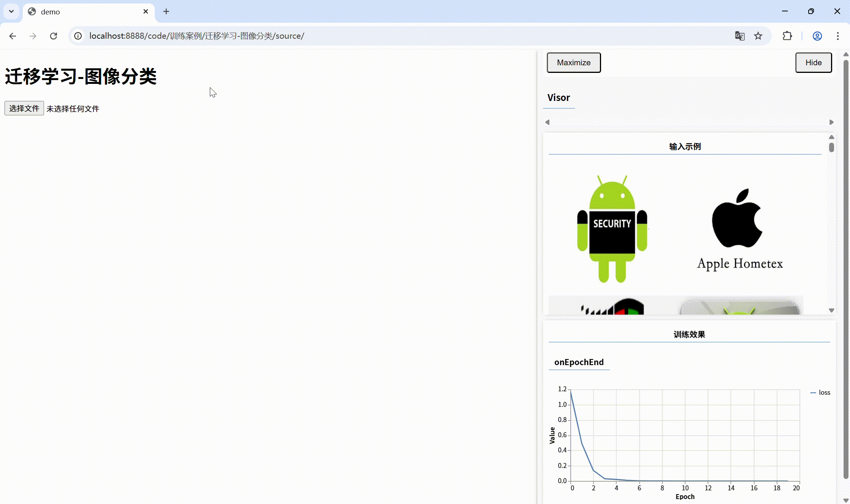Click the Android security robot thumbnail
This screenshot has height=504, width=850.
612,229
